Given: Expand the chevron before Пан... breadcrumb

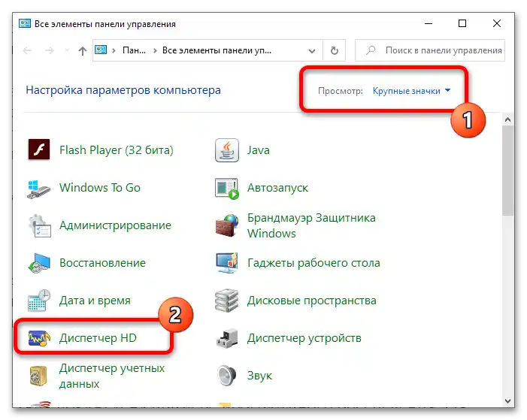Looking at the screenshot, I should [x=114, y=51].
